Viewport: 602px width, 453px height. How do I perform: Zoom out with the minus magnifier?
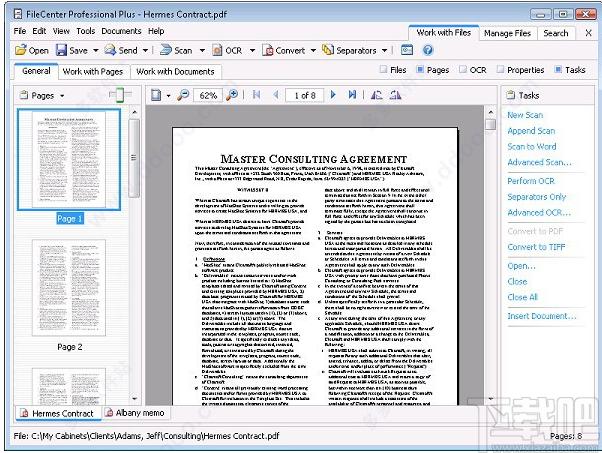click(x=183, y=95)
